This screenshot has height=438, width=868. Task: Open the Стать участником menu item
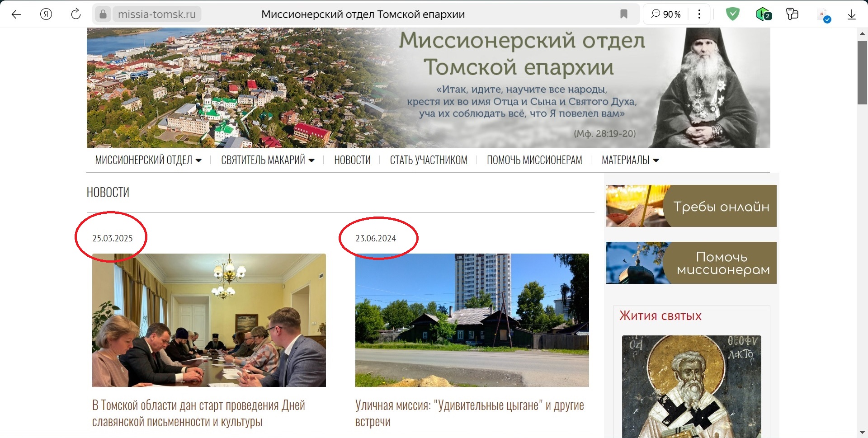tap(429, 160)
